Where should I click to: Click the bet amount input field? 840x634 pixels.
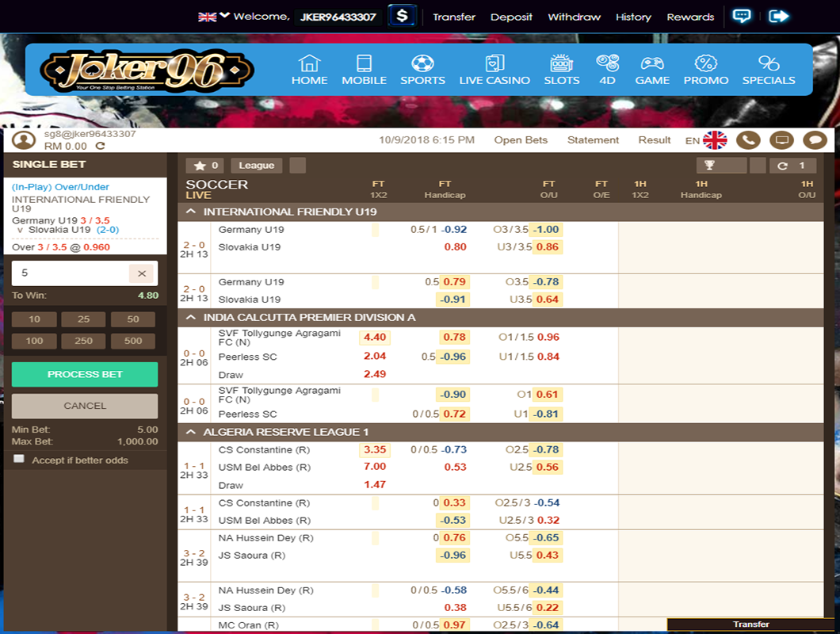pyautogui.click(x=70, y=273)
